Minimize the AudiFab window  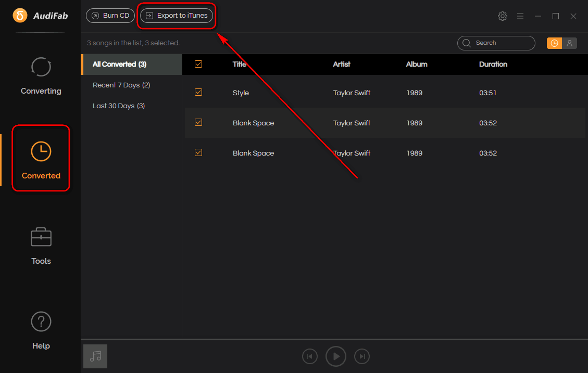click(538, 16)
